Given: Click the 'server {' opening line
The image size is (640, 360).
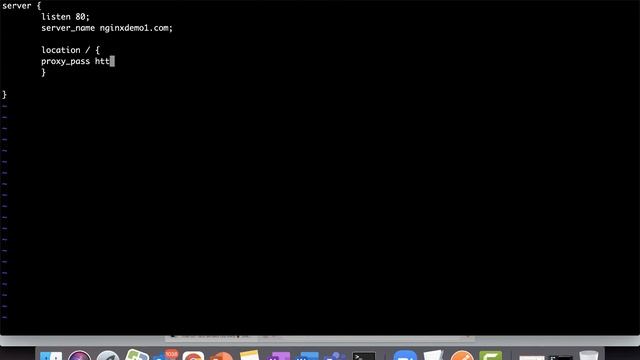Looking at the screenshot, I should tap(22, 6).
